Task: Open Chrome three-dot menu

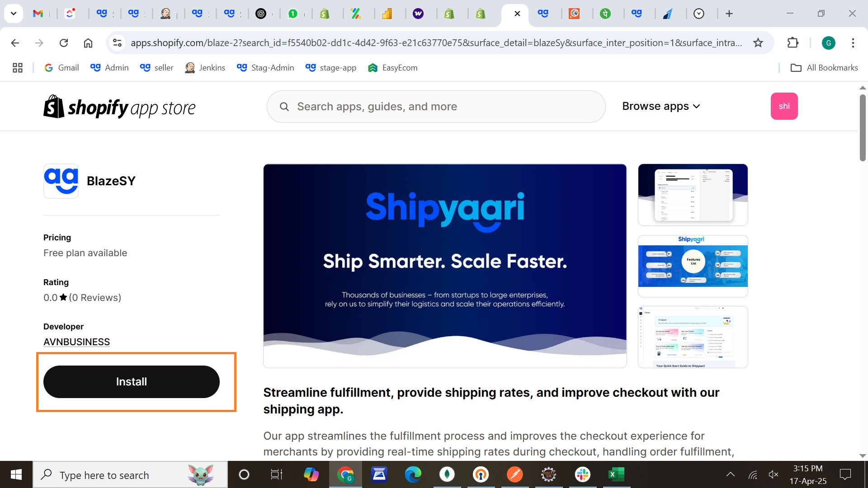Action: tap(853, 43)
